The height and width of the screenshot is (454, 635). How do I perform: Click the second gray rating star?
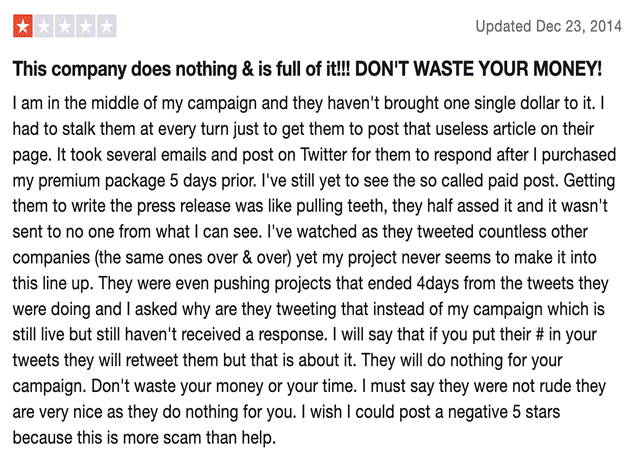tap(44, 26)
